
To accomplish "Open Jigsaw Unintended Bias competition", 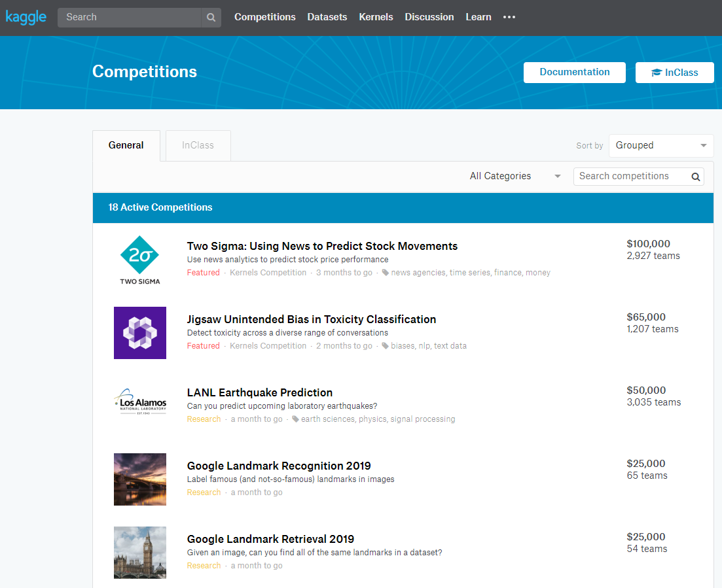I will [312, 319].
